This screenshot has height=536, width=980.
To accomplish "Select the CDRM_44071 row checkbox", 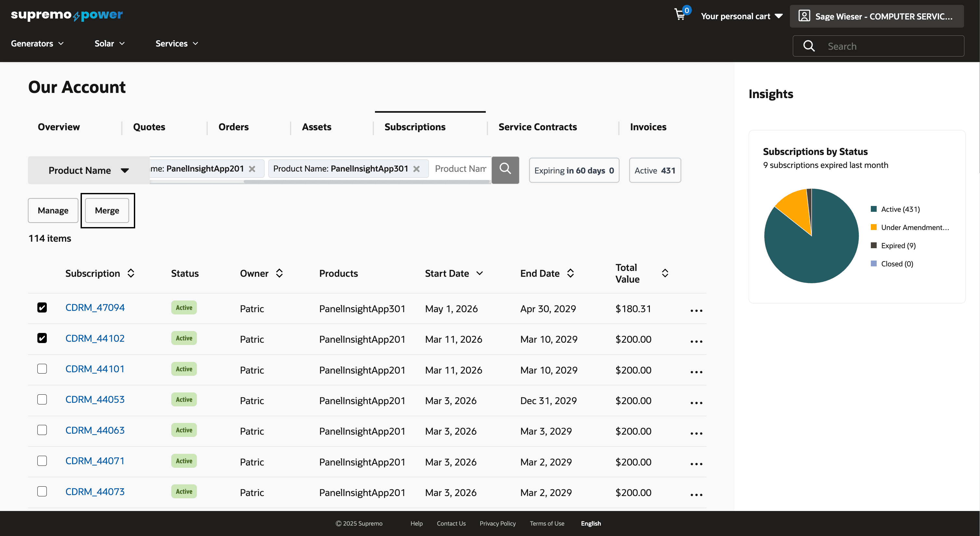I will tap(42, 461).
